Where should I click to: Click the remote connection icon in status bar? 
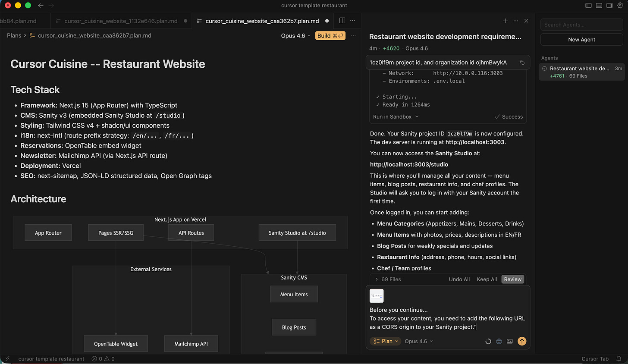pyautogui.click(x=7, y=358)
